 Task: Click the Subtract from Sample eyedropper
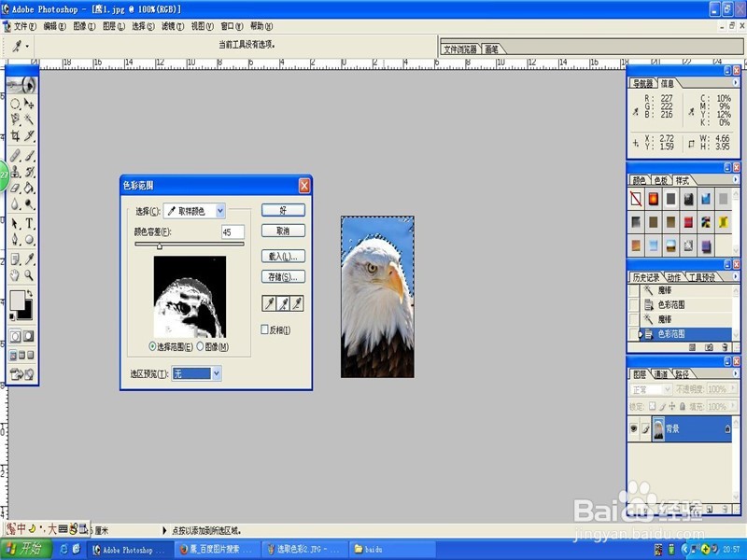297,303
